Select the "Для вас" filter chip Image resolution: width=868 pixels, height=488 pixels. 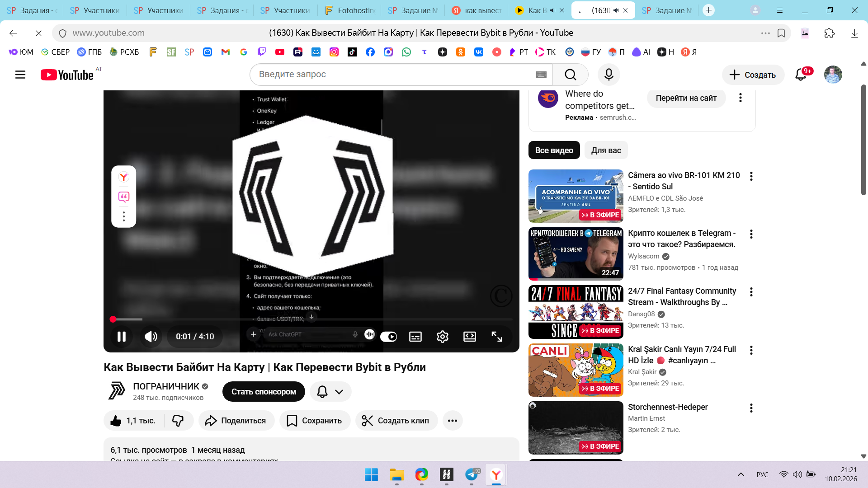(606, 150)
